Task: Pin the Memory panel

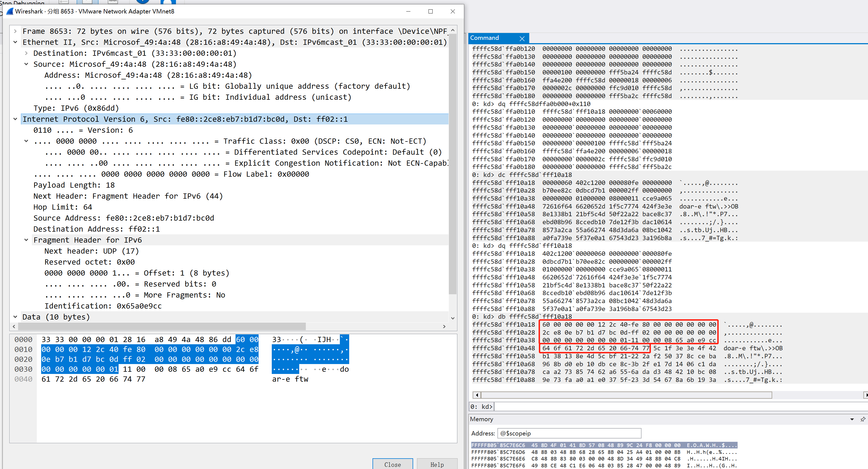Action: click(863, 420)
